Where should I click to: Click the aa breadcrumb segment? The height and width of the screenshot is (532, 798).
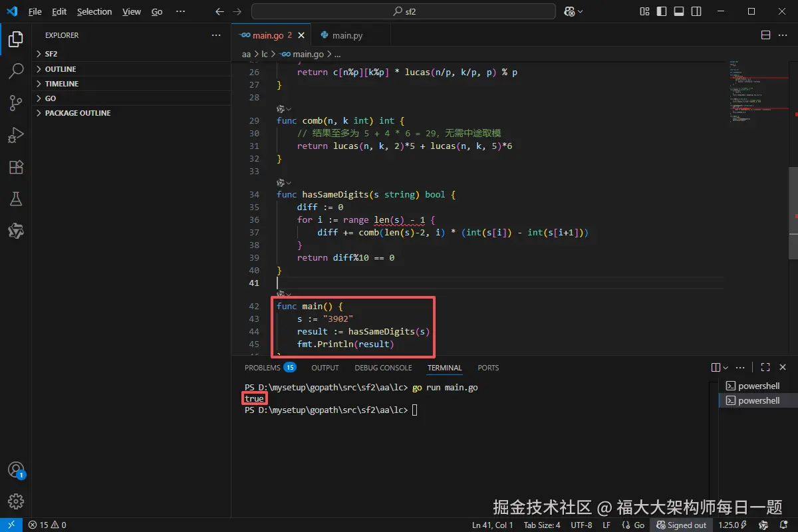tap(246, 55)
